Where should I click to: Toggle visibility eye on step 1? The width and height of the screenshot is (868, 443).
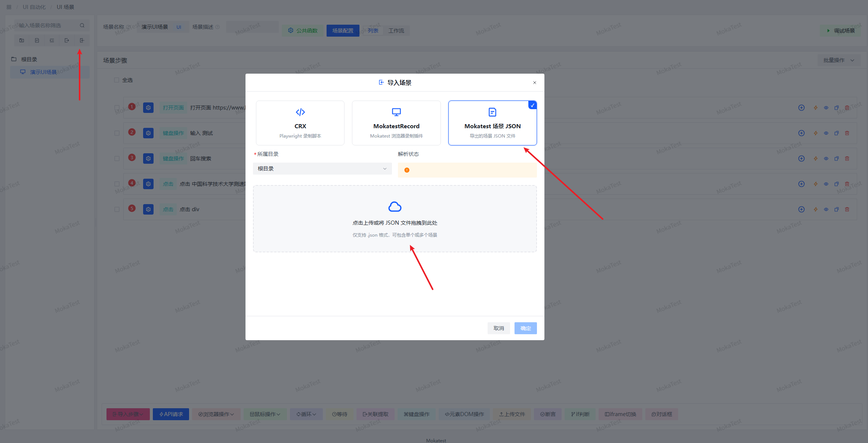826,108
